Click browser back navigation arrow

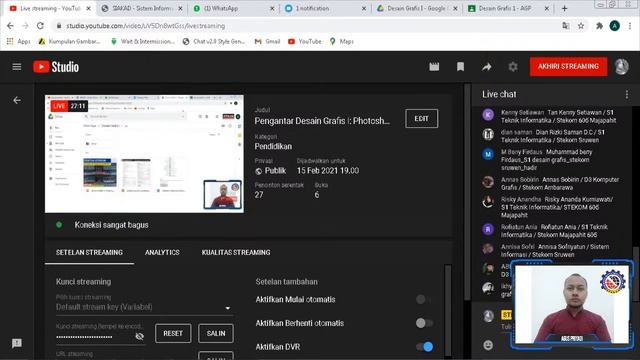coord(10,26)
